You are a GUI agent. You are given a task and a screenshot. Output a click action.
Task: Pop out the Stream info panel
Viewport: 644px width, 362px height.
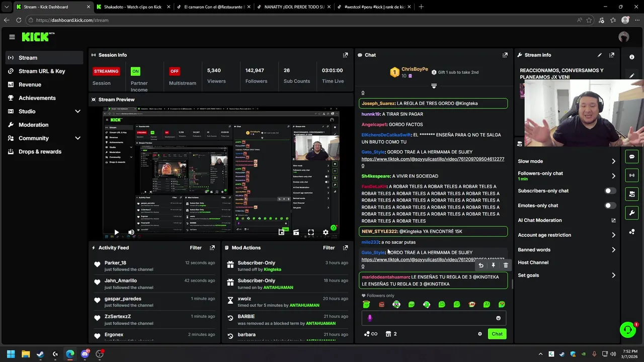611,55
